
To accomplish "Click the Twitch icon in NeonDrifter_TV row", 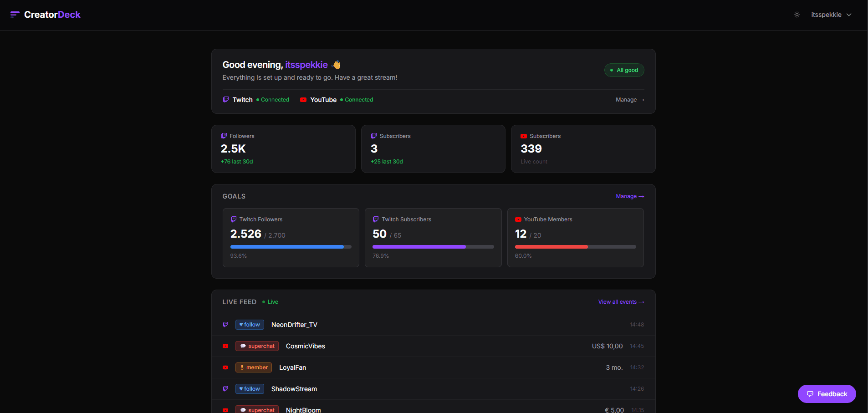I will 225,325.
